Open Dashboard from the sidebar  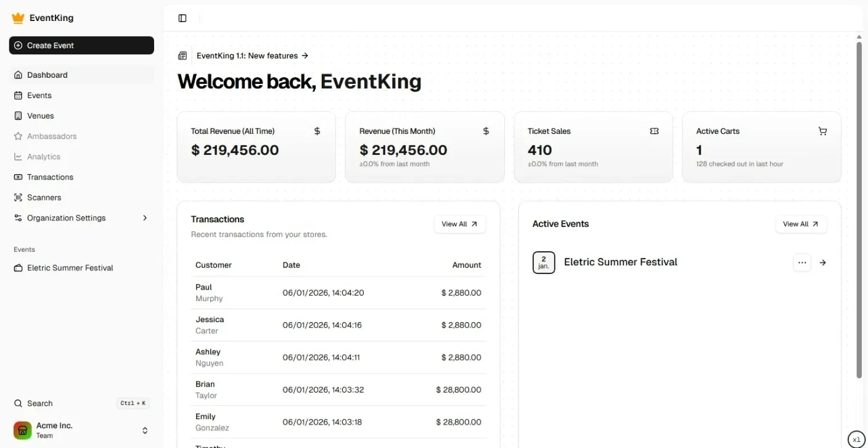[x=47, y=75]
